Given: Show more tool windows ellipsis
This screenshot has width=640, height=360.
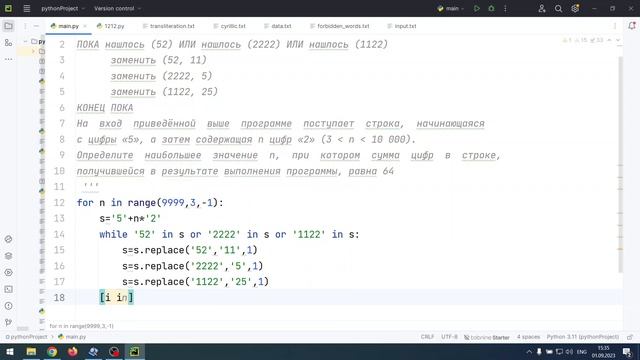Looking at the screenshot, I should click(8, 59).
